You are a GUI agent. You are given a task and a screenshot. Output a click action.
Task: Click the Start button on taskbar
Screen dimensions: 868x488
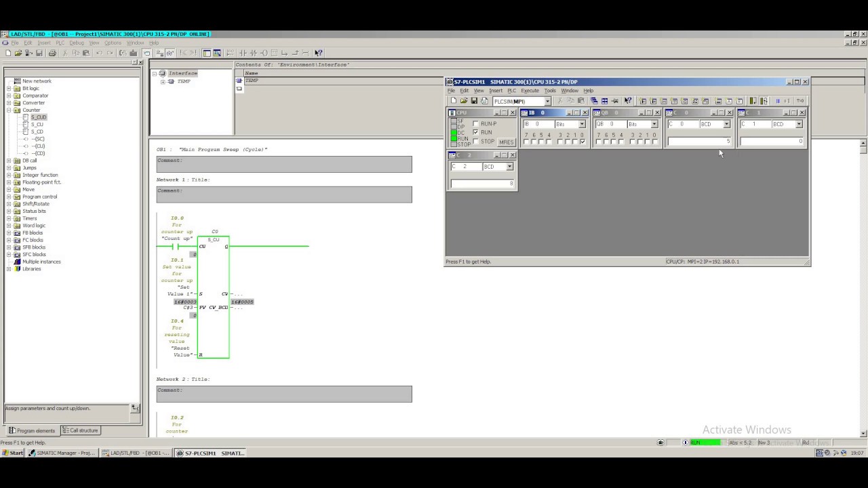(12, 453)
